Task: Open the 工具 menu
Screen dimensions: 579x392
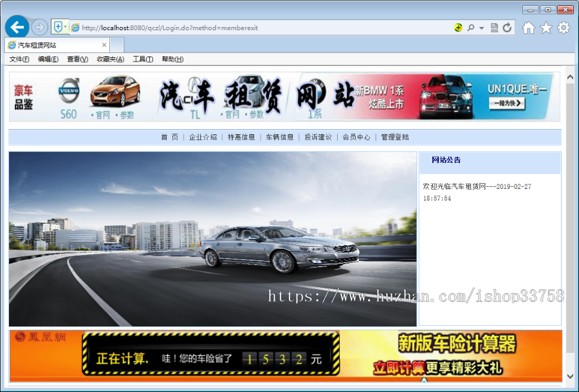Action: point(143,58)
